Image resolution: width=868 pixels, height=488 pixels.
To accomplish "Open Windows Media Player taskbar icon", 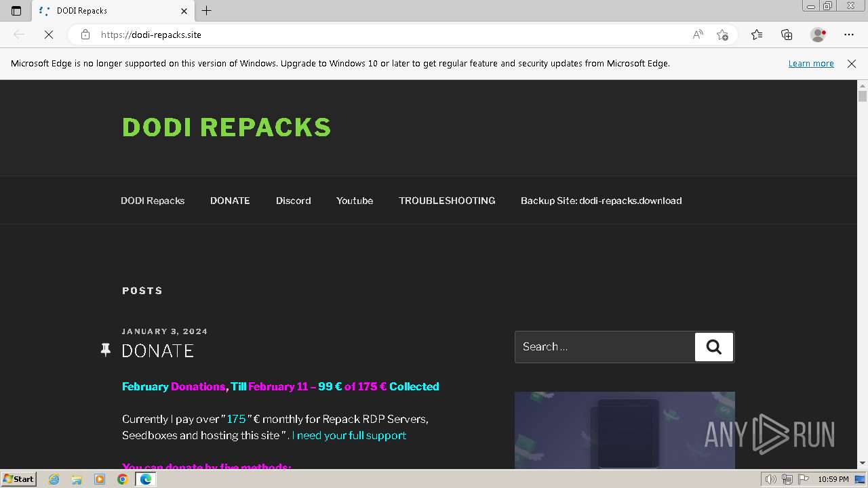I will point(100,479).
